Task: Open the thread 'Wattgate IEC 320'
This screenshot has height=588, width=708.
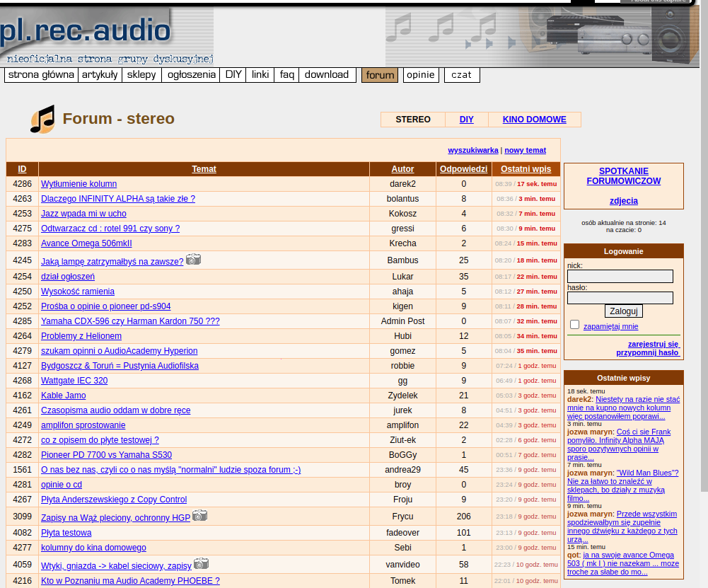Action: click(x=74, y=381)
